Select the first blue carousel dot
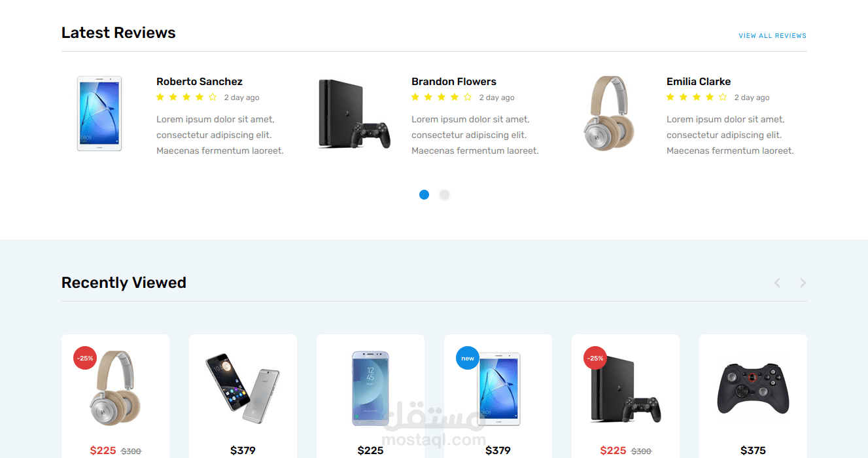This screenshot has width=868, height=458. (424, 194)
